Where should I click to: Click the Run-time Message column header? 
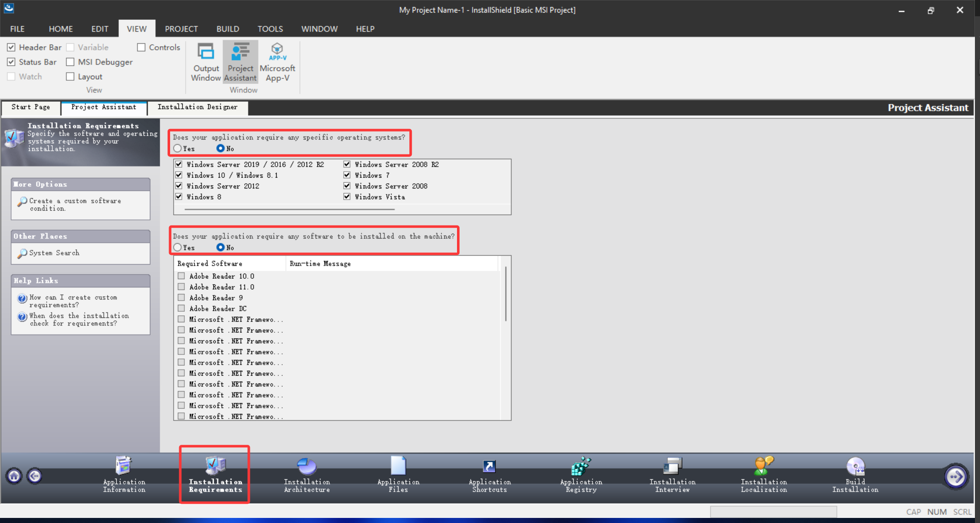click(393, 264)
